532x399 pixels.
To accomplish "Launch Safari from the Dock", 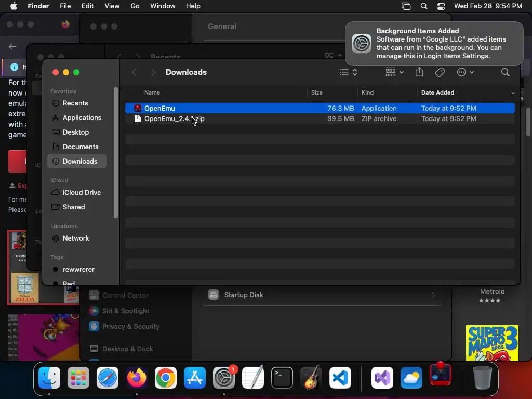I will pyautogui.click(x=108, y=378).
